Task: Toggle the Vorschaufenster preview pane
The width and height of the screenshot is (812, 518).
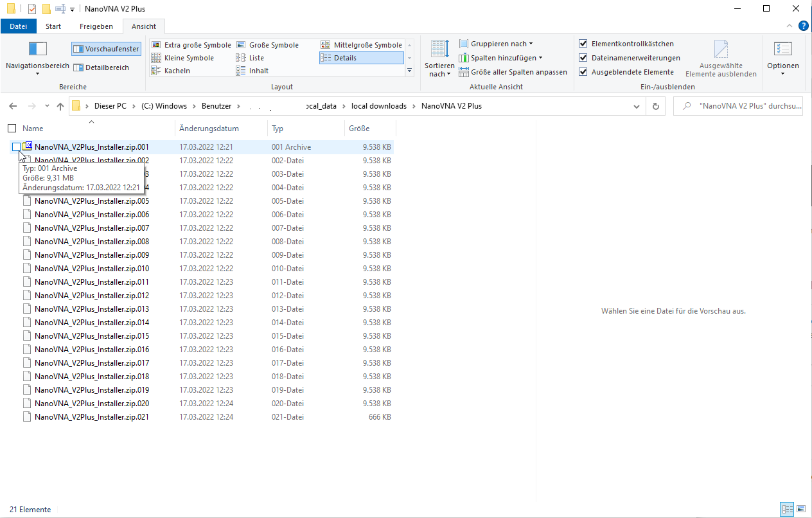Action: coord(106,49)
